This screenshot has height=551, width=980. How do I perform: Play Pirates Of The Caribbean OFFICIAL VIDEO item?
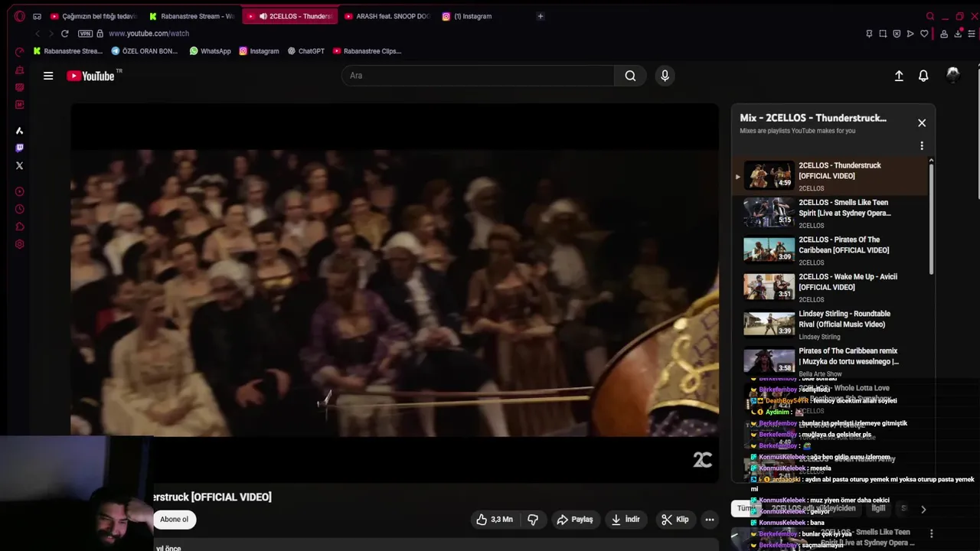(x=830, y=250)
